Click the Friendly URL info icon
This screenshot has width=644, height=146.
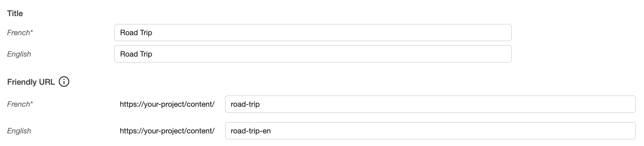pos(64,82)
